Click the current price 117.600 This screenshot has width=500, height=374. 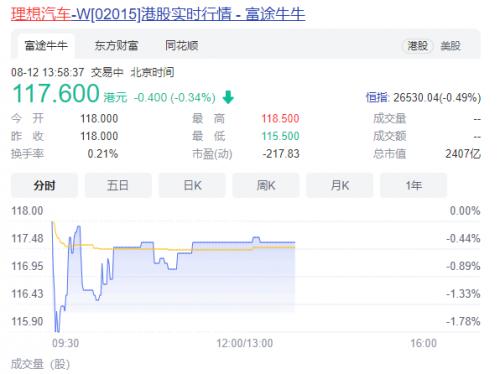click(x=56, y=93)
